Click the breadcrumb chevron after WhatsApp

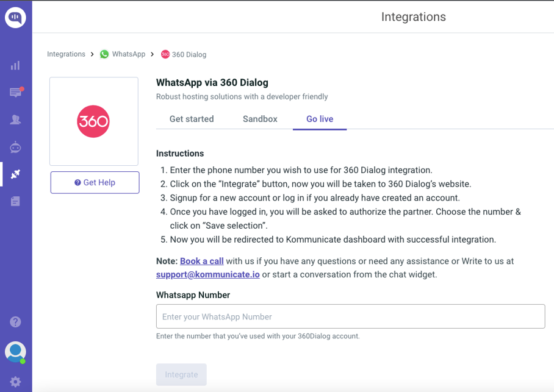coord(153,54)
